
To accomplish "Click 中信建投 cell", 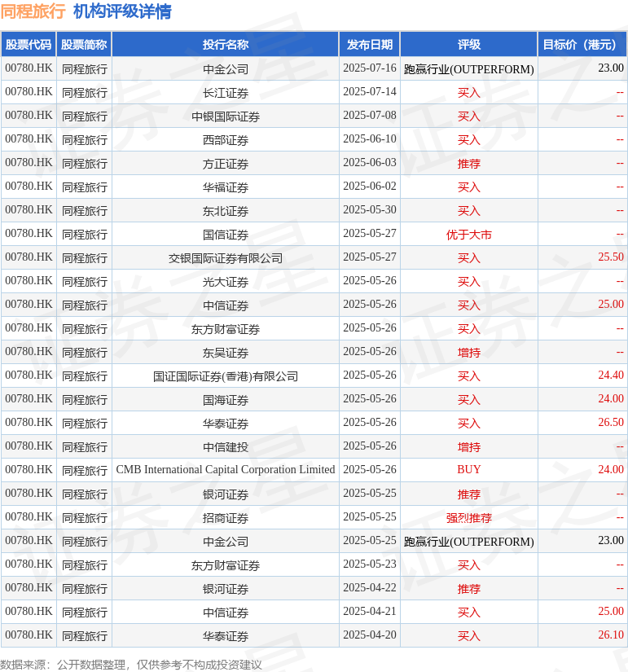I will (226, 446).
